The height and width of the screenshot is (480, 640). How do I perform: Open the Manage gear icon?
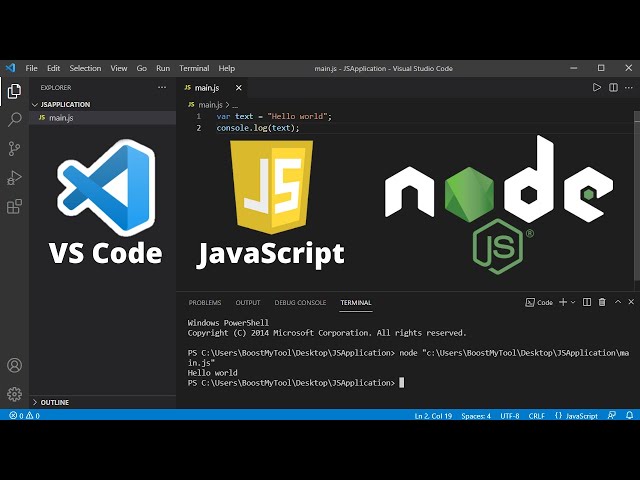[14, 394]
